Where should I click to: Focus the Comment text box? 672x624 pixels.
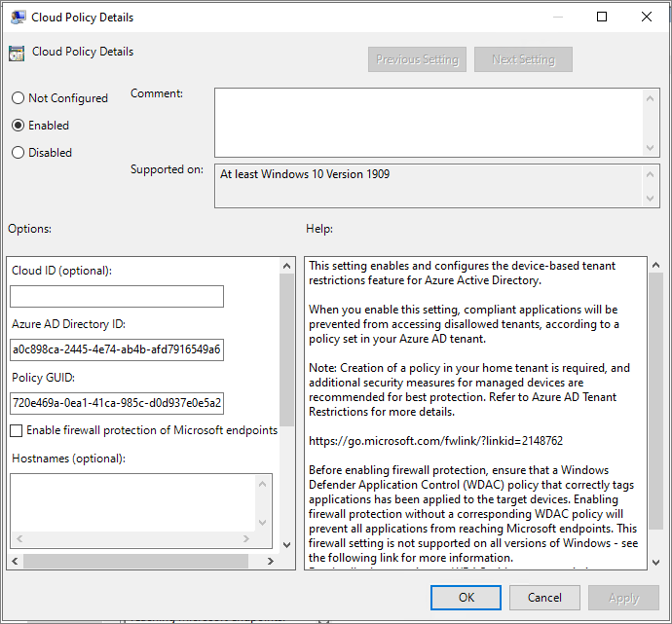(429, 123)
